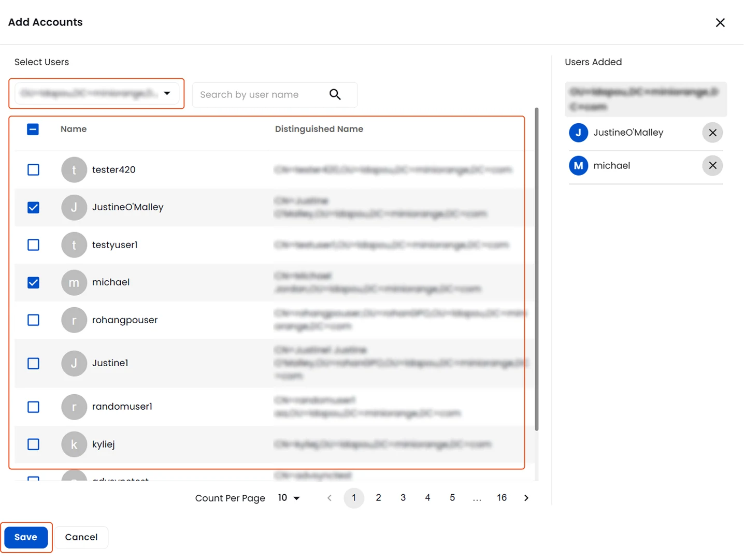The image size is (744, 560).
Task: Click the Save button
Action: click(x=26, y=537)
